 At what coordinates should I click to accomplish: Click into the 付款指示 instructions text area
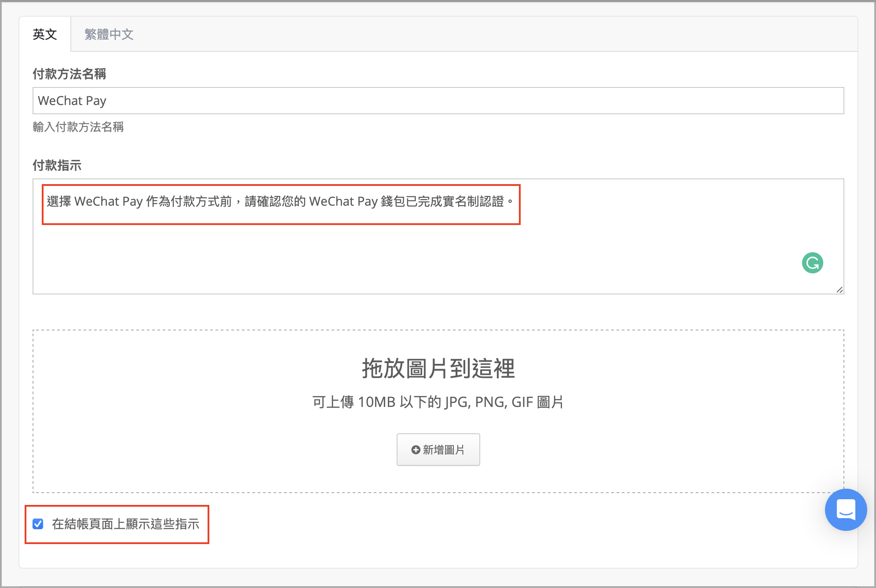pos(438,236)
